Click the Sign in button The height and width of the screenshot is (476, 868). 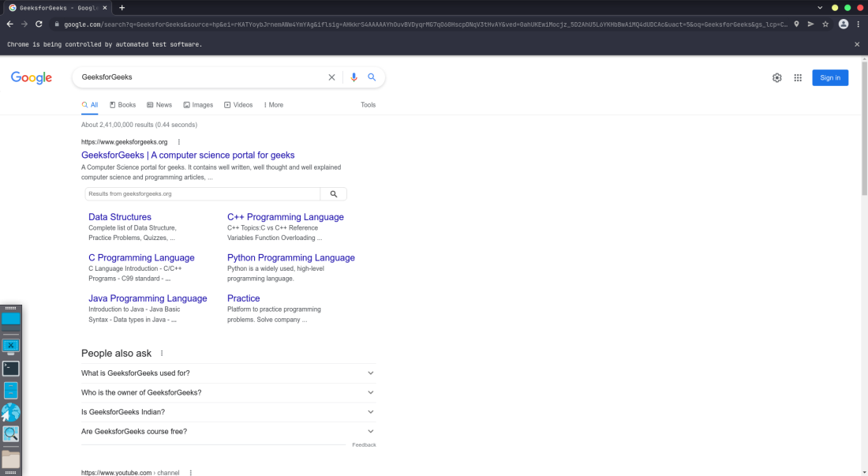[830, 77]
